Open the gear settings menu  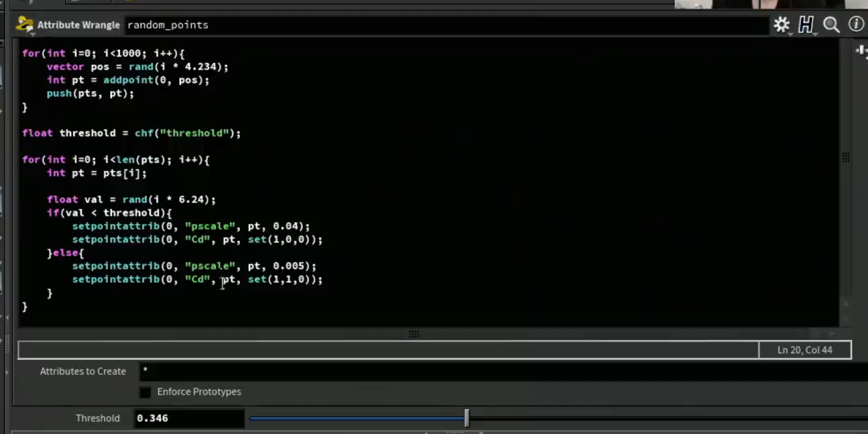pyautogui.click(x=782, y=25)
